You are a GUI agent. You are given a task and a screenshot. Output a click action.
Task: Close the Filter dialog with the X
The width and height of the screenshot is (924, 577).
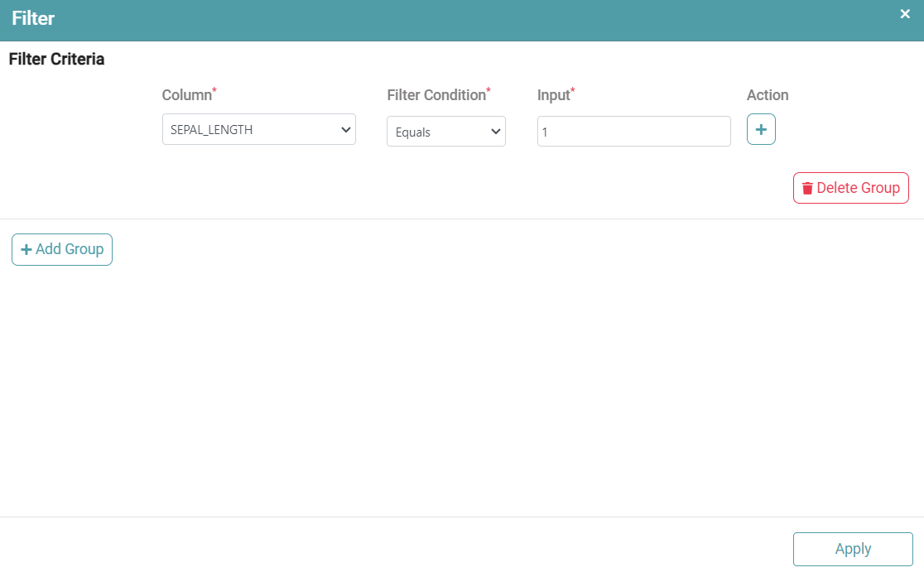click(905, 14)
